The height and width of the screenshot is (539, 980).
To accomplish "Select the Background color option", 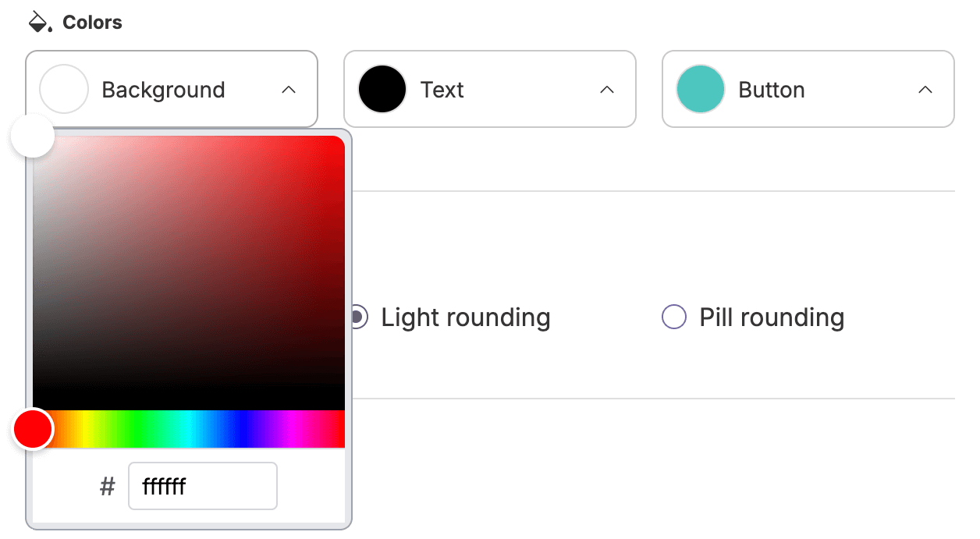I will tap(163, 90).
